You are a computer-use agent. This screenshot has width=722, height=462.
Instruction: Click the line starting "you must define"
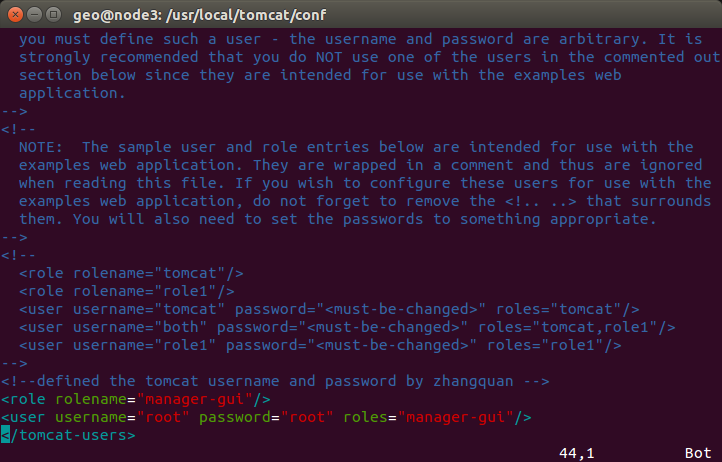coord(360,39)
